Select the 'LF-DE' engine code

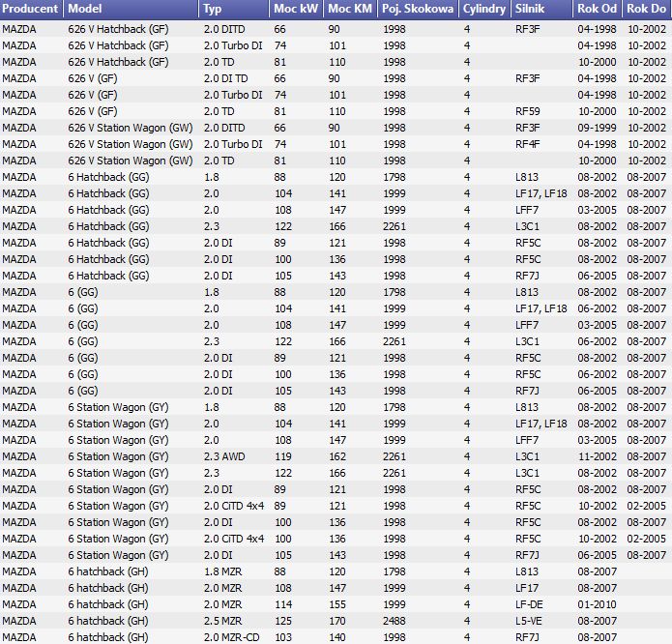click(529, 604)
